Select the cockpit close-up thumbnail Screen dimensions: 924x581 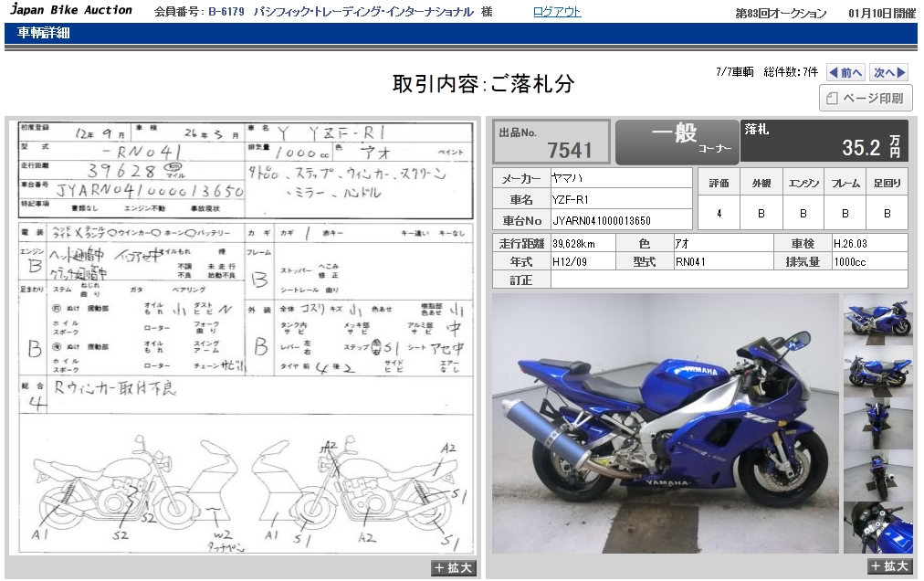878,527
